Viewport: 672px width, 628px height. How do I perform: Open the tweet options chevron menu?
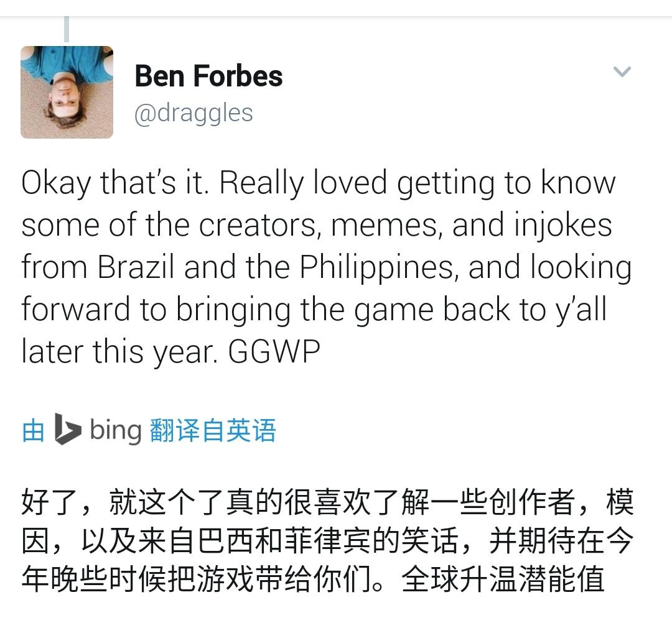622,72
